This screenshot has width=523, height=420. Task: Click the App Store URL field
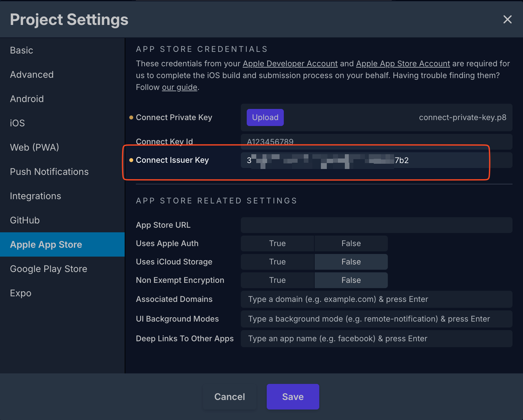coord(376,225)
